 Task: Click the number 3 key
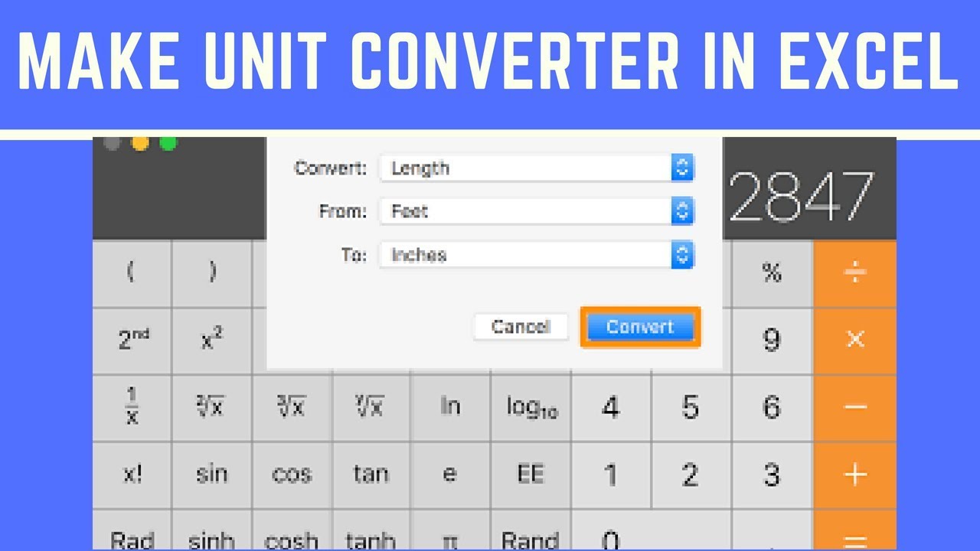772,474
